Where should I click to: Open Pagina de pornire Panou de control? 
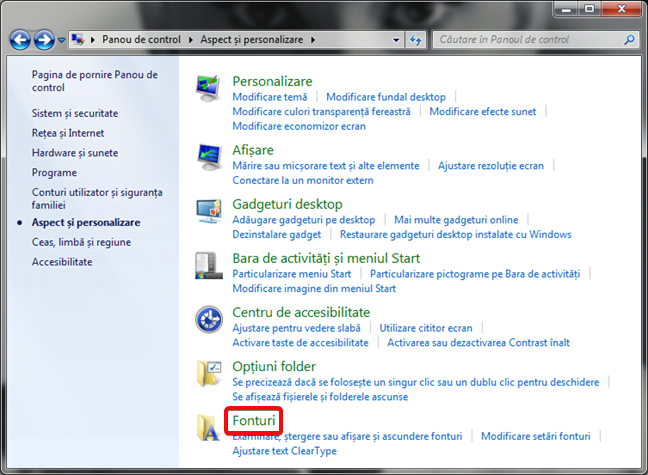tap(95, 81)
